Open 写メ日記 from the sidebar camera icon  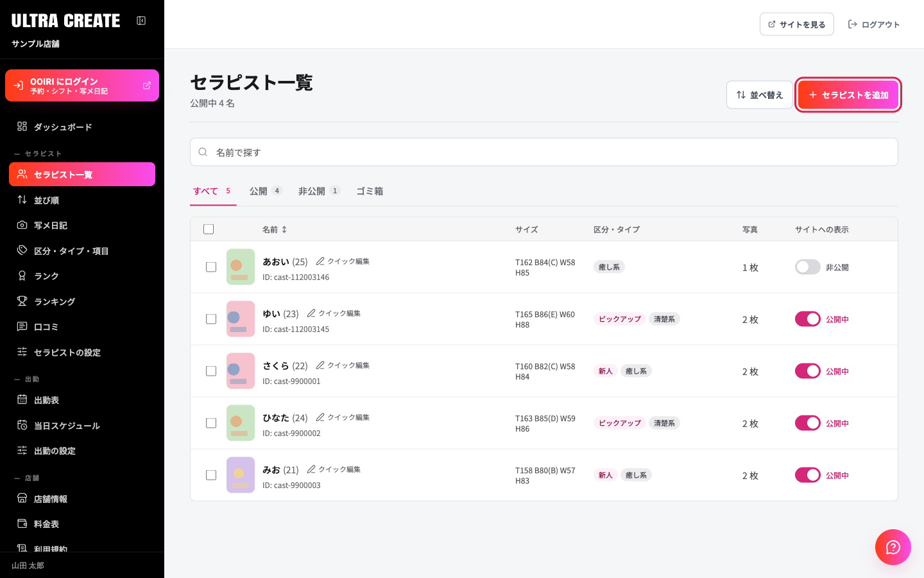coord(22,225)
